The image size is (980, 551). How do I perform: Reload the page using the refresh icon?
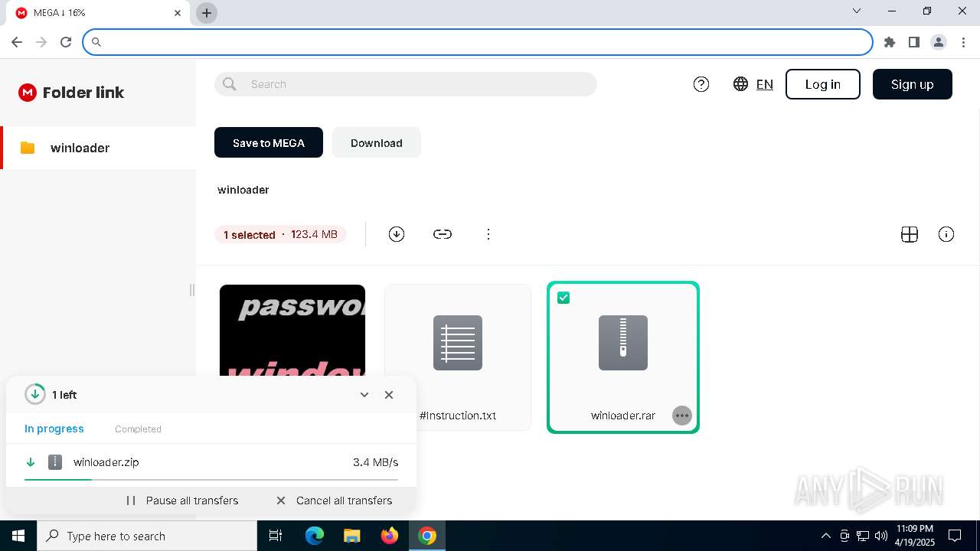point(66,42)
